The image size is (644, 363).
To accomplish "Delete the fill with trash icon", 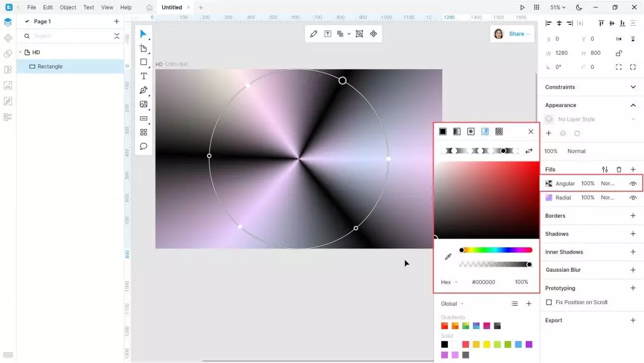I will (619, 169).
